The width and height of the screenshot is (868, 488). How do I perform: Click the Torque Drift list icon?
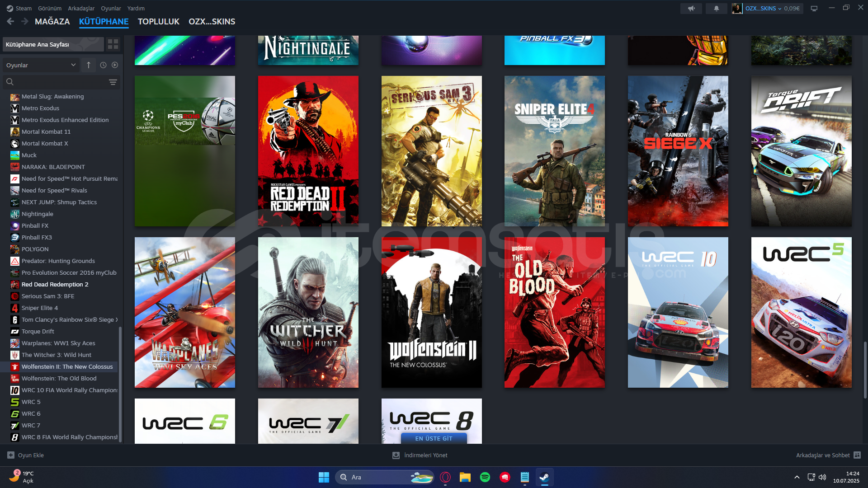pos(15,332)
